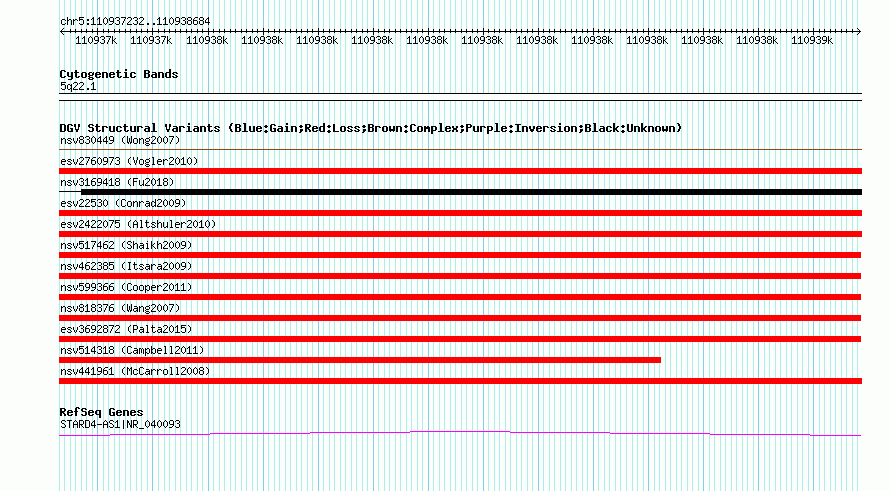The image size is (890, 491).
Task: Click the red bar under esv3692872
Action: pyautogui.click(x=460, y=339)
